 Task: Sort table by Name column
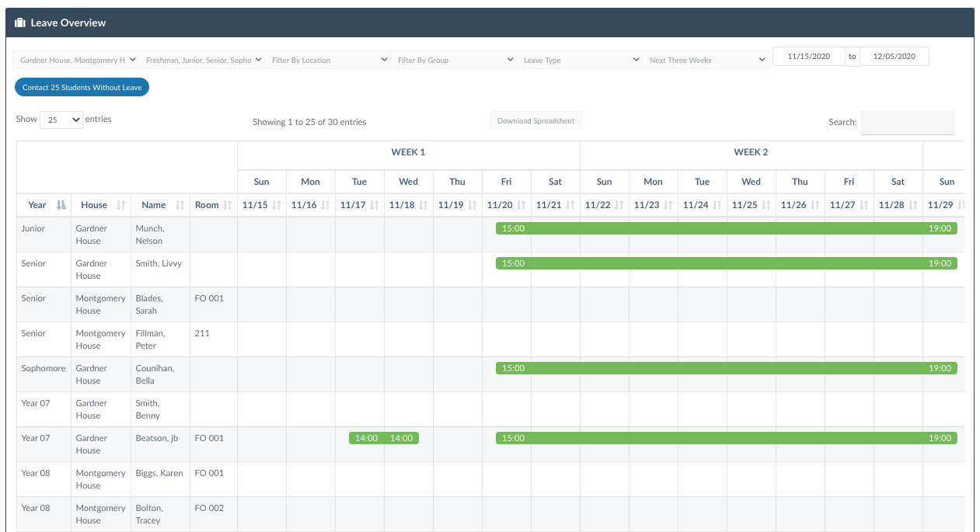(x=160, y=205)
